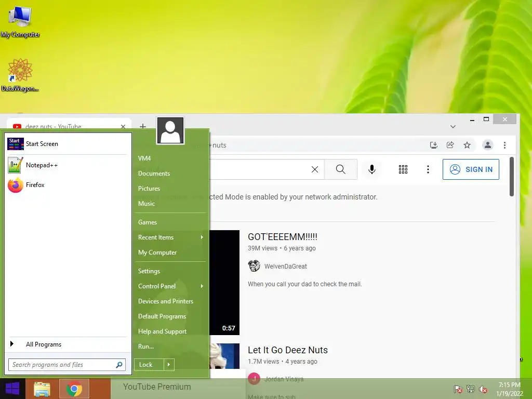Launch Firefox from the start menu

coord(67,185)
